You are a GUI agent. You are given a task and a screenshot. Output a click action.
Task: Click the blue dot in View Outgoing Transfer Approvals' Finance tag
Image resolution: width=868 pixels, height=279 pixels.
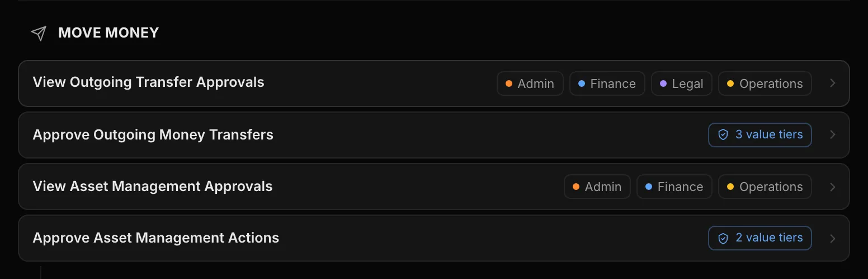(x=582, y=83)
